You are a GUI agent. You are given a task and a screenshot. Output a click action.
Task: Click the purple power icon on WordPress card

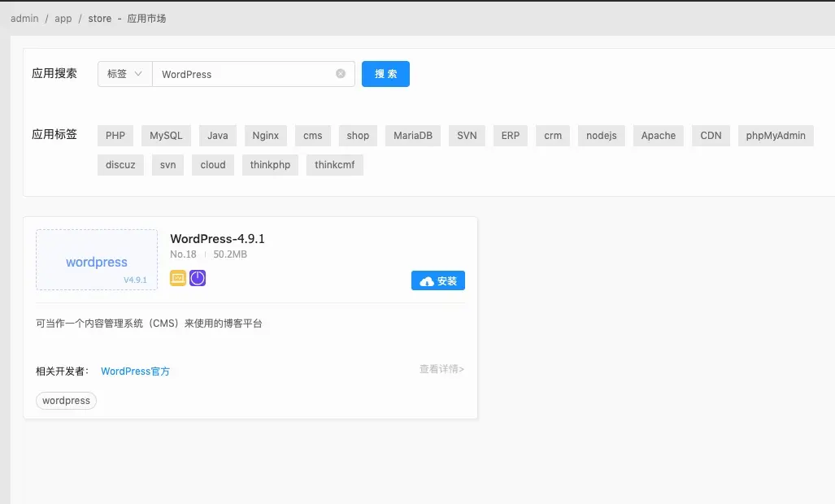point(198,278)
